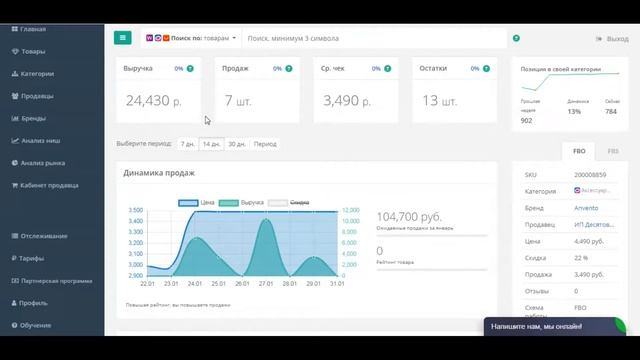The width and height of the screenshot is (640, 360).
Task: Click Партнерская программа money icon
Action: pos(15,281)
